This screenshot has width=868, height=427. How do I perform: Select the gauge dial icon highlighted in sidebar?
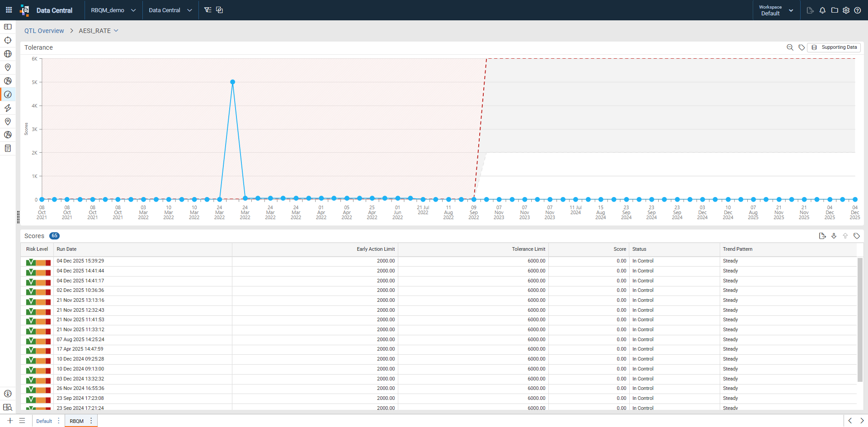[x=8, y=94]
